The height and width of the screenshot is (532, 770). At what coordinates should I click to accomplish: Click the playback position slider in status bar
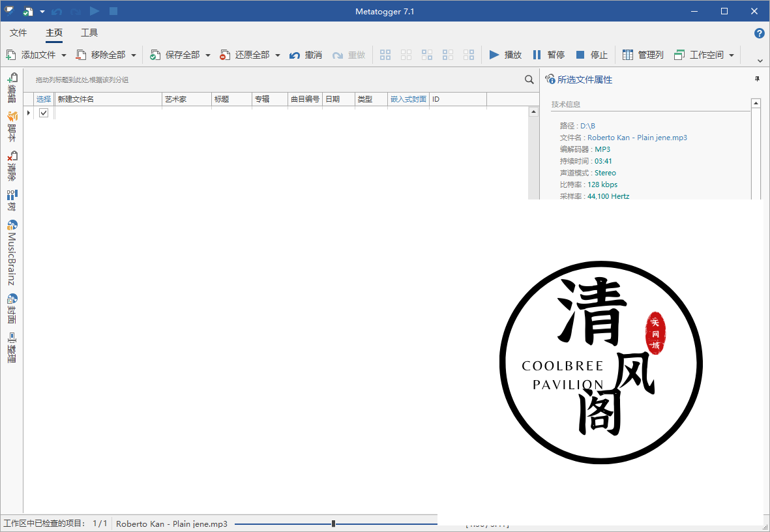pyautogui.click(x=333, y=524)
